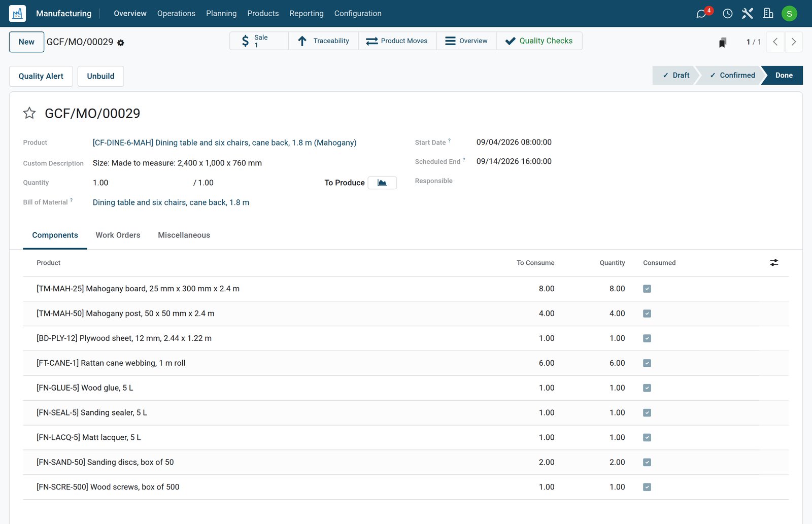Select the Draft status stage
The height and width of the screenshot is (524, 812).
click(676, 75)
